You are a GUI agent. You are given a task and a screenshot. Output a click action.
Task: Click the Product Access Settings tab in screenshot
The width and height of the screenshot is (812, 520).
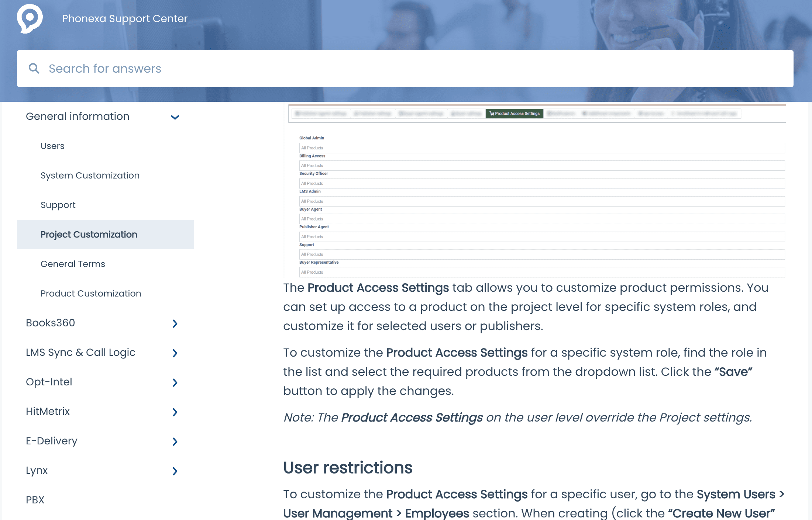point(515,114)
